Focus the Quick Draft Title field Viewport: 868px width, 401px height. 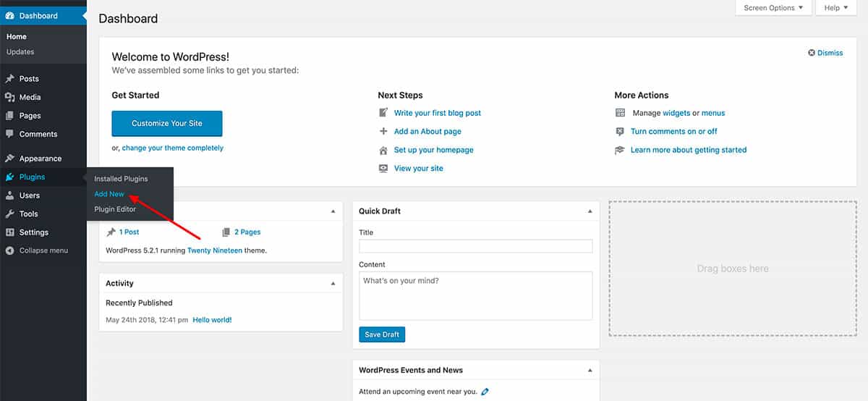(476, 246)
